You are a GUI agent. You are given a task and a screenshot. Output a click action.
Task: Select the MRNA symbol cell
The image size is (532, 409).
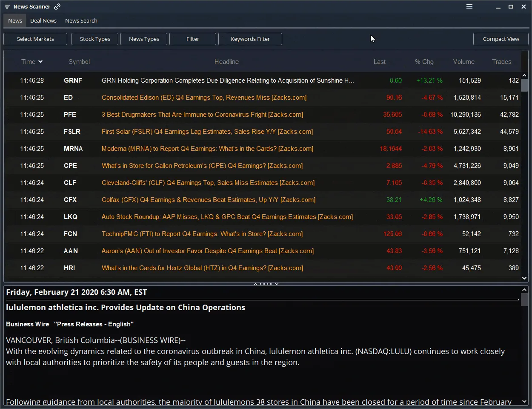coord(73,149)
